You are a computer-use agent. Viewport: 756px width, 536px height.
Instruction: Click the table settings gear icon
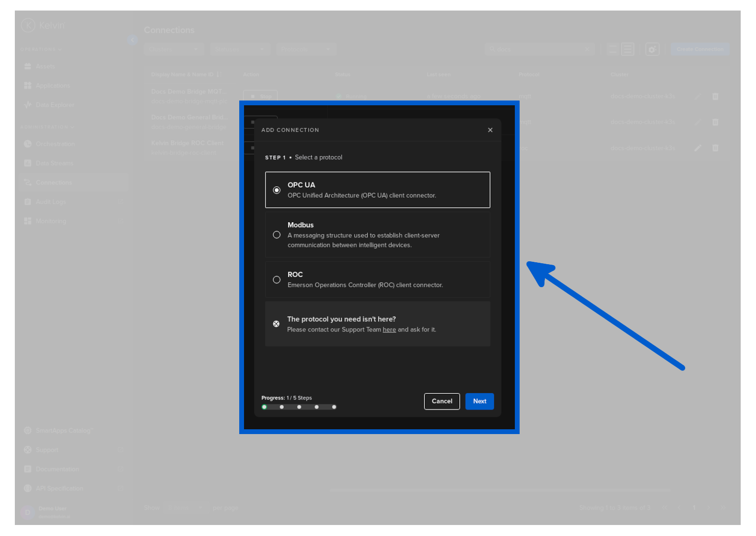click(652, 49)
